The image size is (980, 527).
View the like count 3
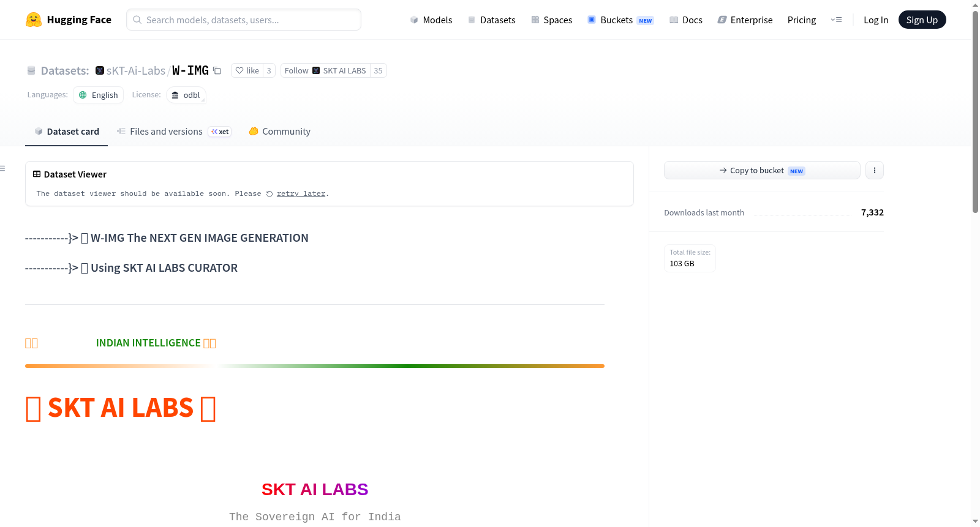(269, 70)
